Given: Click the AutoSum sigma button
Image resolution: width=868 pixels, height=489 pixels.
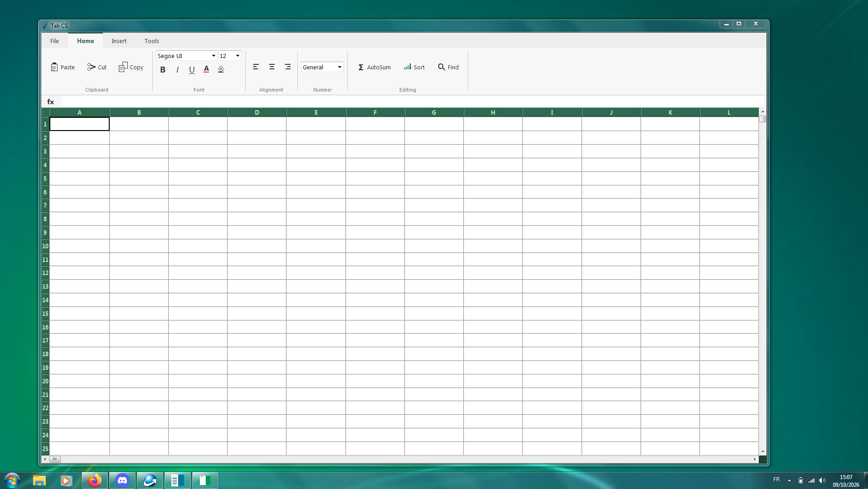Looking at the screenshot, I should (374, 67).
